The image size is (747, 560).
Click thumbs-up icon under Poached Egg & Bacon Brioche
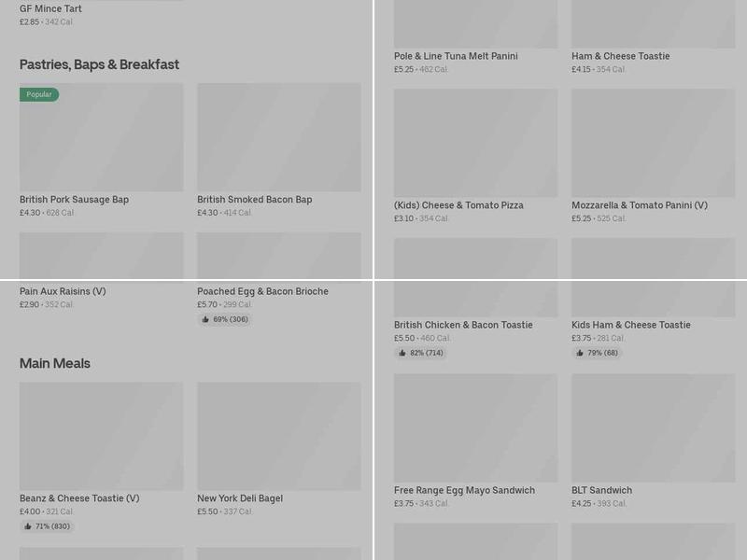click(x=205, y=319)
